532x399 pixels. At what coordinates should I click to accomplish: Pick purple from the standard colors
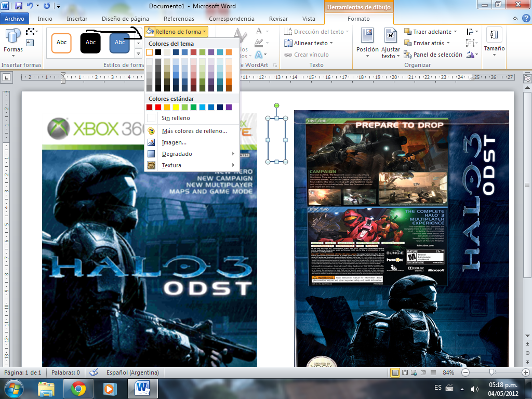click(229, 107)
